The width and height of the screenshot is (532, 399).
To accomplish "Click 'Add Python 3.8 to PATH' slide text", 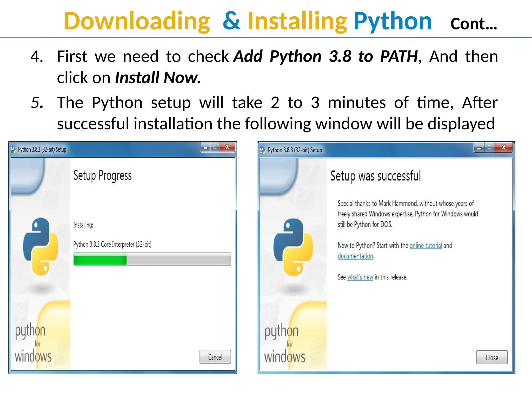I will pyautogui.click(x=325, y=56).
